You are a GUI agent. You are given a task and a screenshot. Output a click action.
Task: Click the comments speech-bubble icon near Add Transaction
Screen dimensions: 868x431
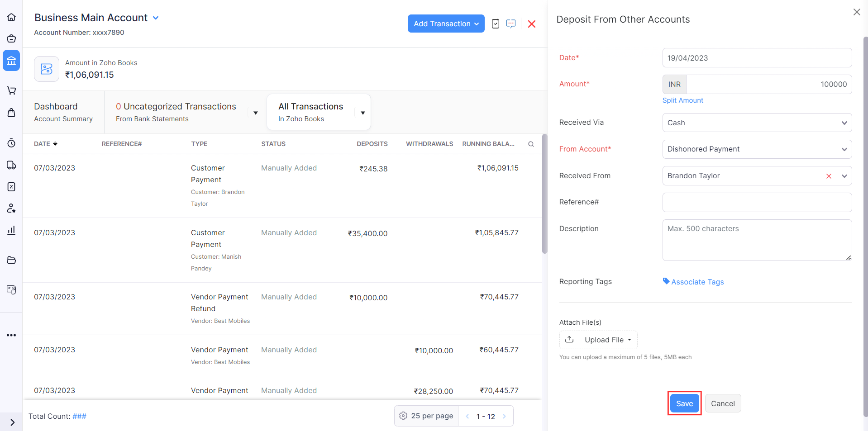[x=511, y=24]
